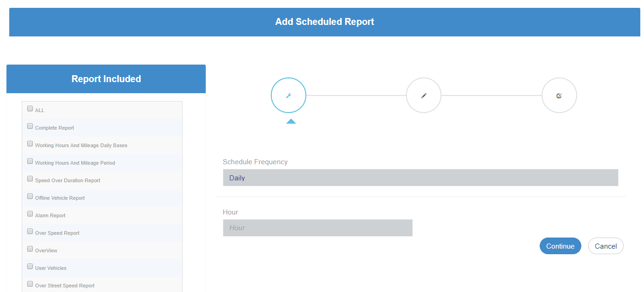The width and height of the screenshot is (644, 292).
Task: Select Working Hours And Mileage Period checkbox
Action: pyautogui.click(x=30, y=161)
